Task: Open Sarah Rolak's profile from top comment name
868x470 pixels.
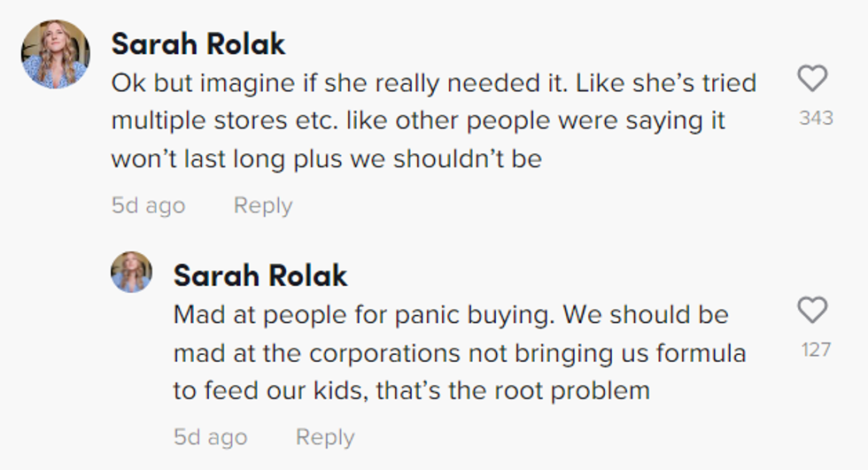Action: point(198,43)
